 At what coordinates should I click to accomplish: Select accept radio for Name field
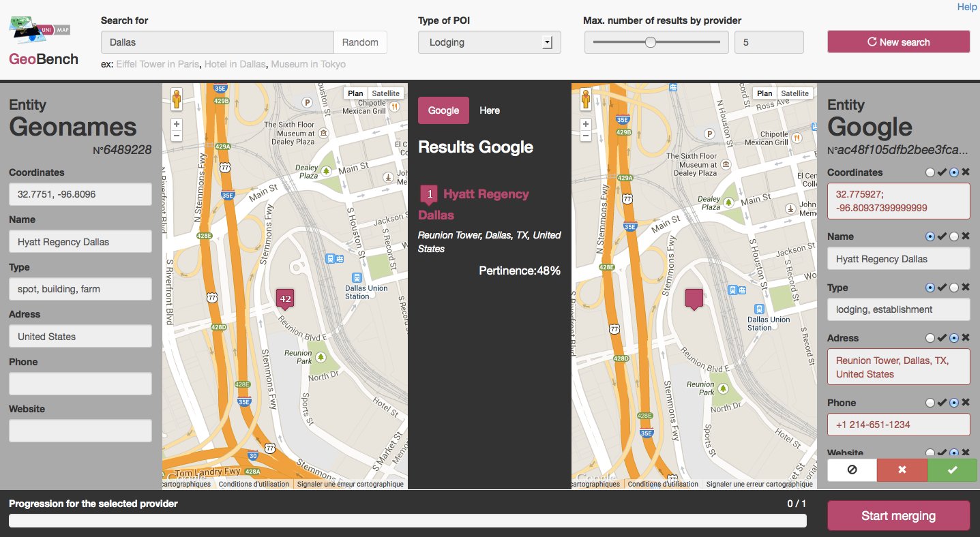click(930, 236)
